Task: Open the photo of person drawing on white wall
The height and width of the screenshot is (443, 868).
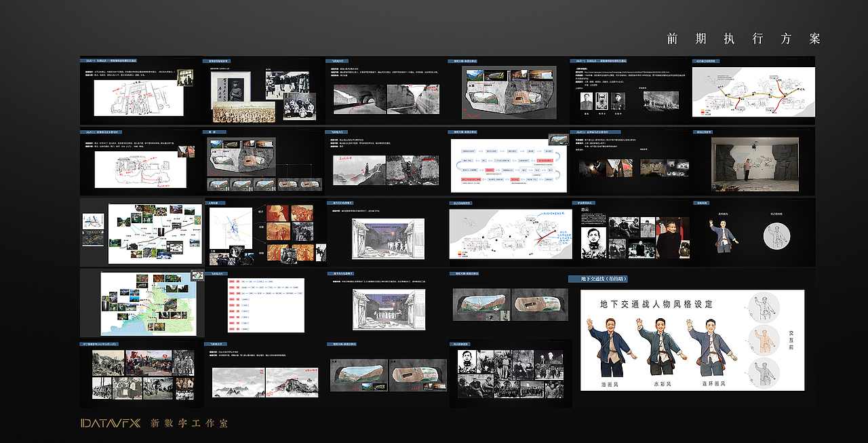Action: click(x=754, y=164)
